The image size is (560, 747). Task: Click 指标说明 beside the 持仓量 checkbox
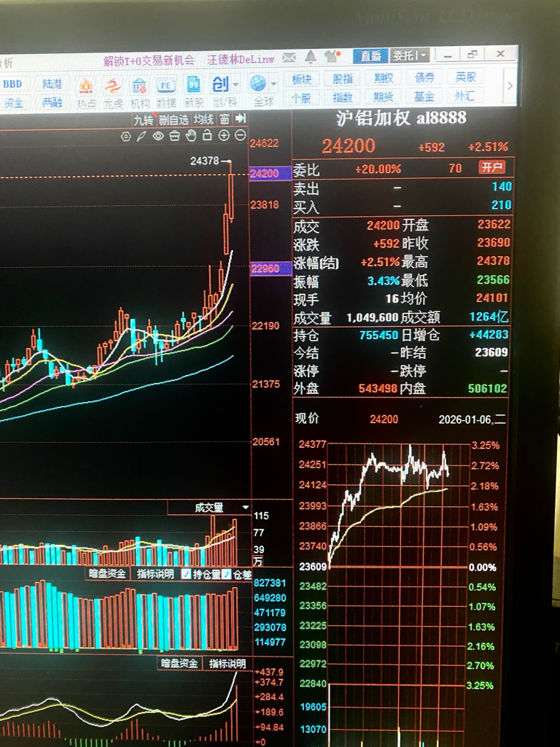pyautogui.click(x=155, y=573)
